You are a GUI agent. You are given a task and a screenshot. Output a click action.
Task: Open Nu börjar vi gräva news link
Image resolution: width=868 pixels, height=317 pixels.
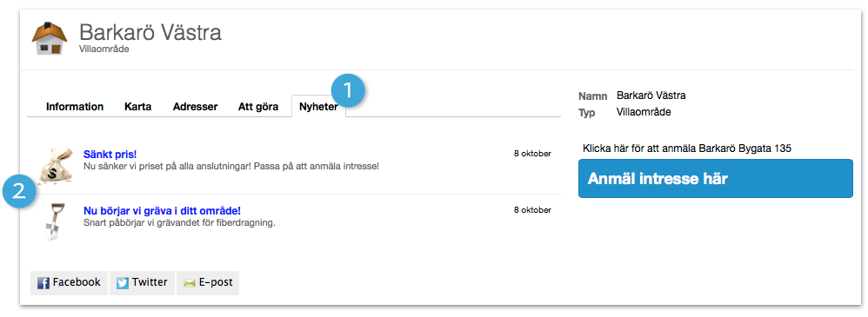162,211
